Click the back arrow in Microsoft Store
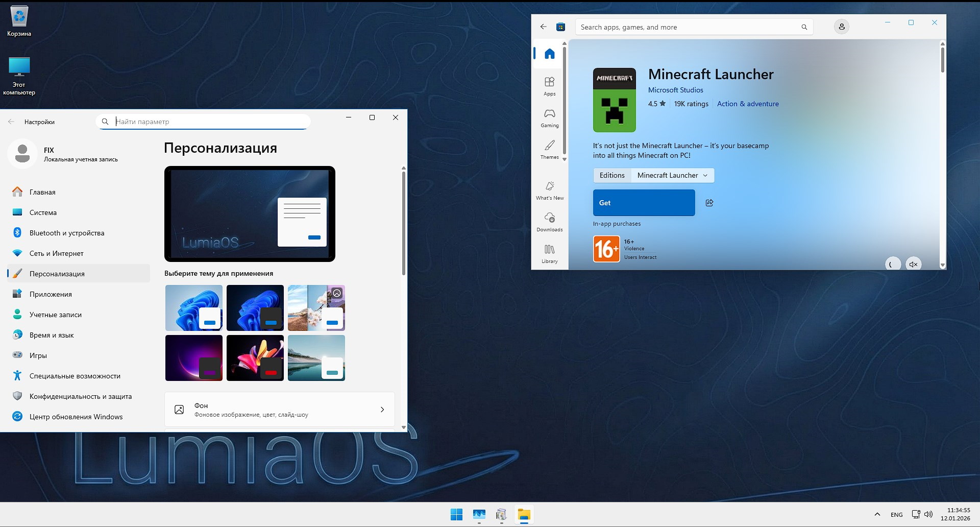This screenshot has height=527, width=980. [543, 27]
